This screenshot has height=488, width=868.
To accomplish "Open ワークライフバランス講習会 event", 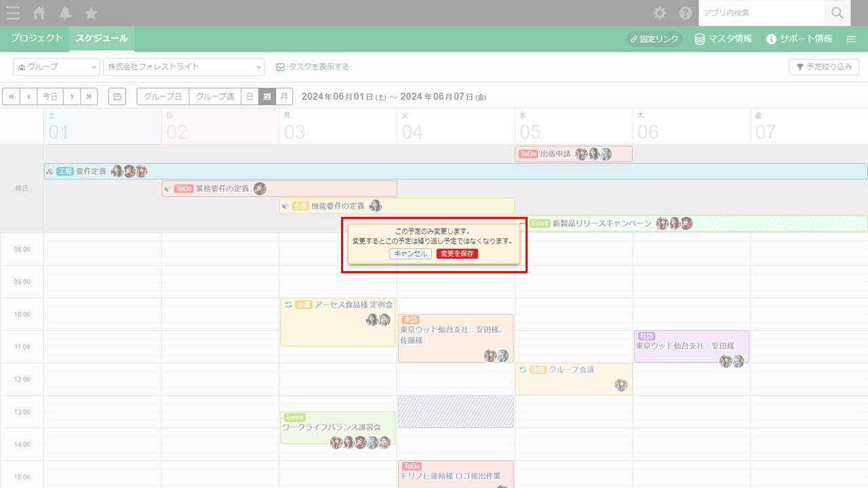I will pyautogui.click(x=338, y=428).
